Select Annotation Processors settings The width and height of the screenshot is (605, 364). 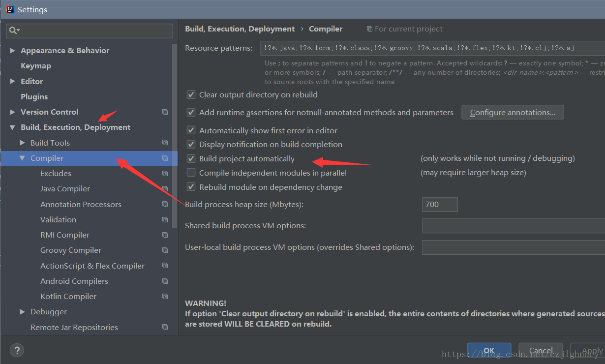(81, 204)
